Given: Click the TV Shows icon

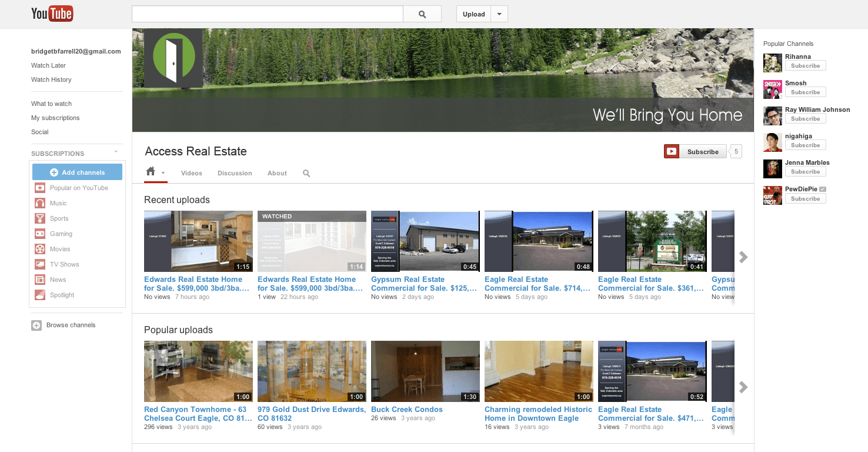Looking at the screenshot, I should point(39,264).
